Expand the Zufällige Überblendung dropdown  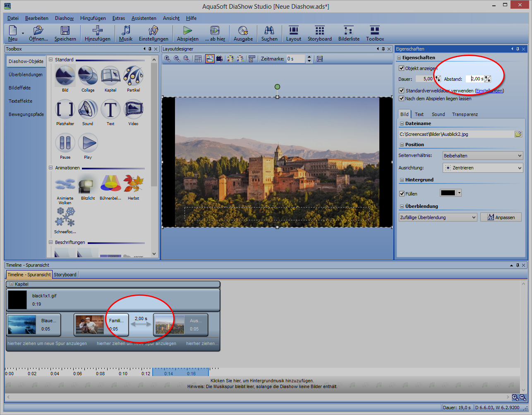tap(438, 217)
